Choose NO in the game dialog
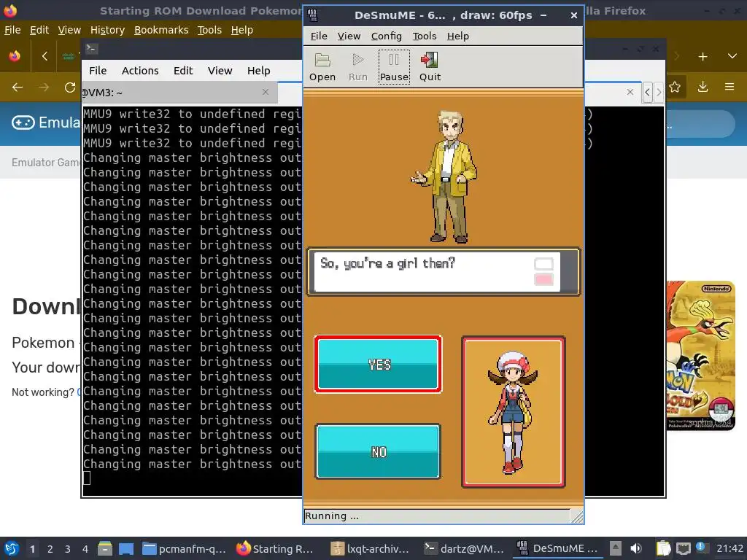 pyautogui.click(x=379, y=451)
